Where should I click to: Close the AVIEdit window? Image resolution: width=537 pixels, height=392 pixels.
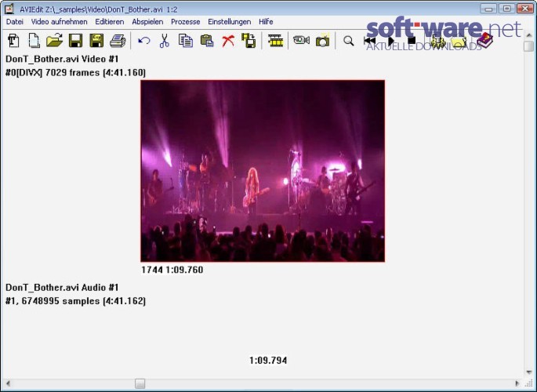click(x=525, y=9)
